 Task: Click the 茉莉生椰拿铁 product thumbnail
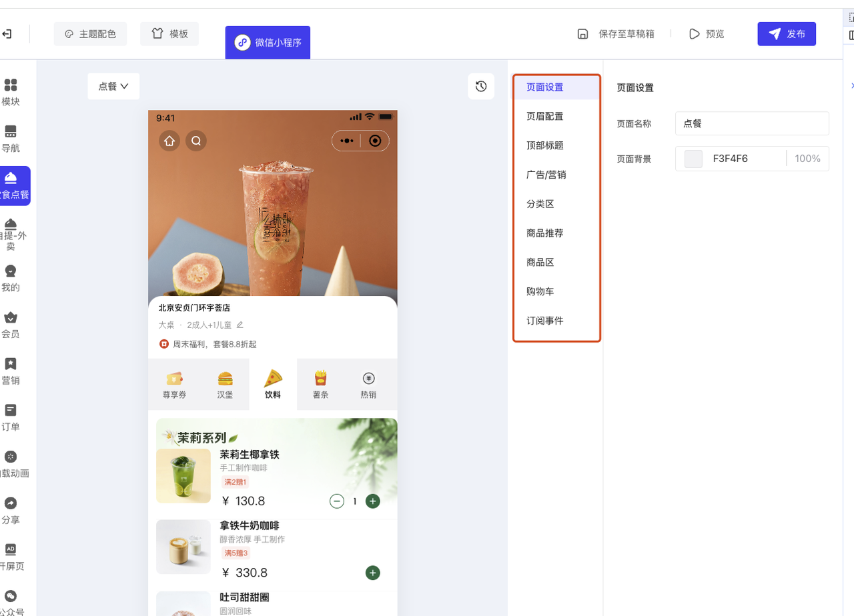pyautogui.click(x=183, y=476)
